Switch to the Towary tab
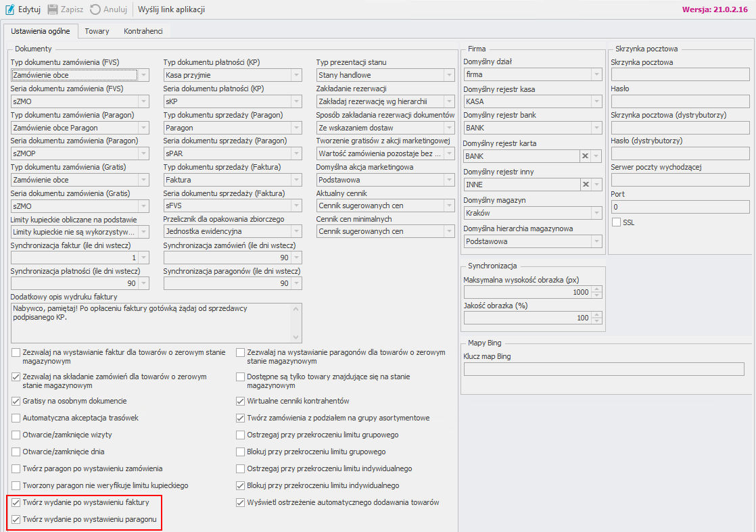 pyautogui.click(x=97, y=31)
